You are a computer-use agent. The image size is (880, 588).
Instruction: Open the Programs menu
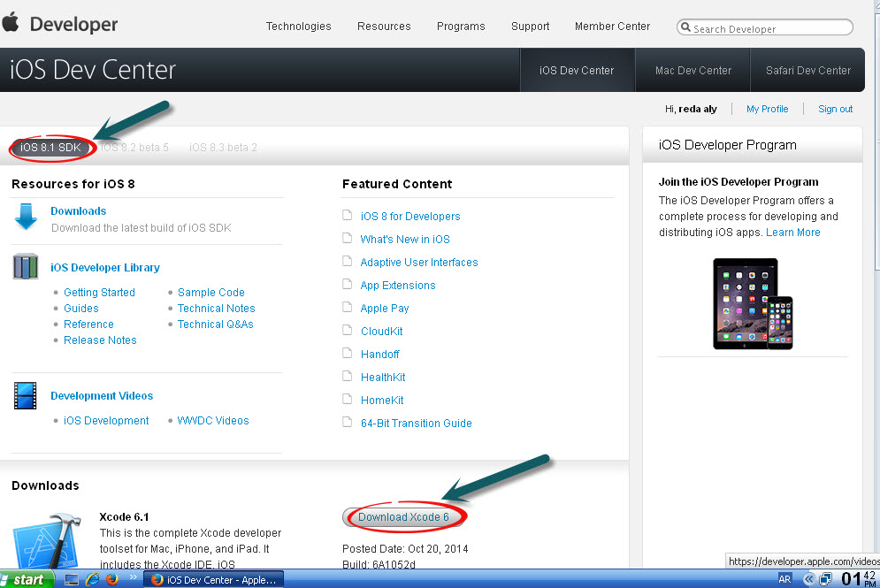pos(461,27)
